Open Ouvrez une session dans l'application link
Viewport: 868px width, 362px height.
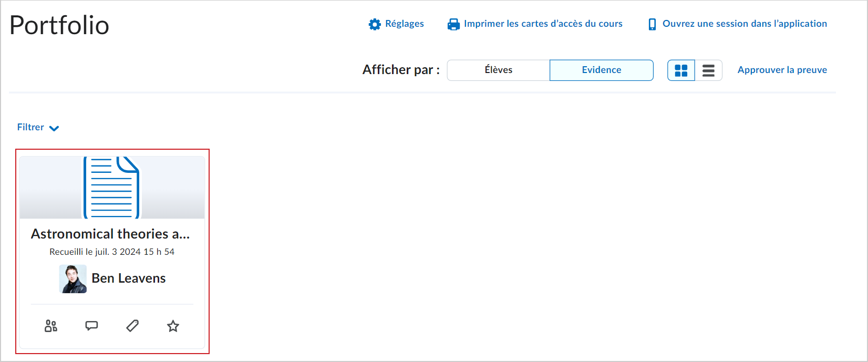[x=745, y=24]
